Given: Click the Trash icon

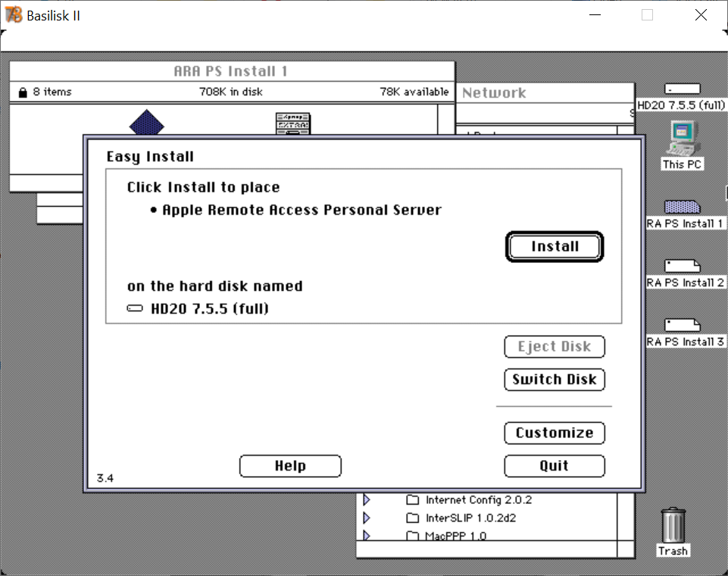Looking at the screenshot, I should tap(673, 525).
